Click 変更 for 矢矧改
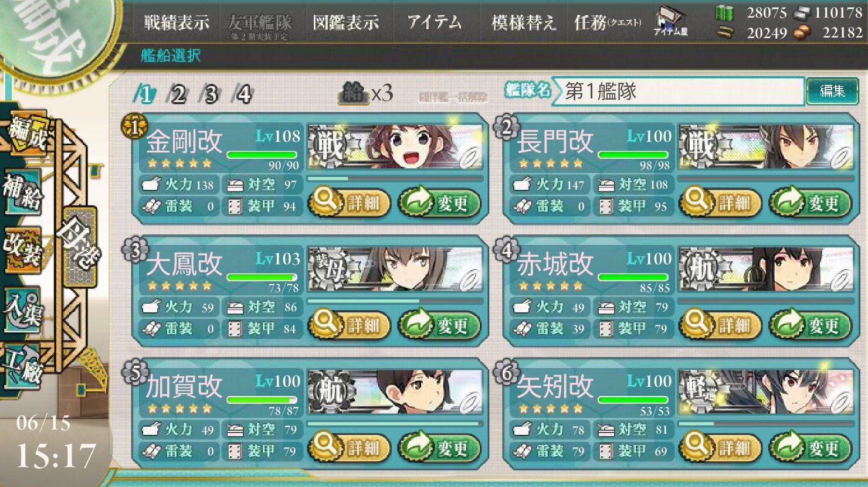This screenshot has width=868, height=487. point(810,448)
